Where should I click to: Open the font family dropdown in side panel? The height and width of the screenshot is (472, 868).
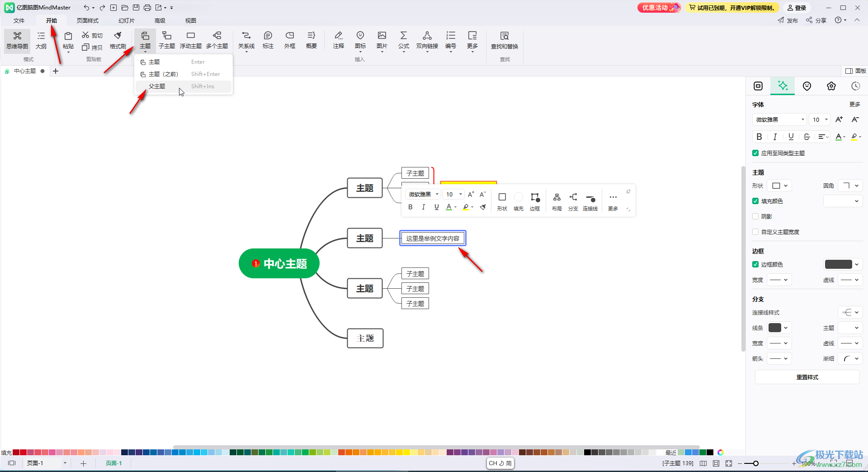779,119
